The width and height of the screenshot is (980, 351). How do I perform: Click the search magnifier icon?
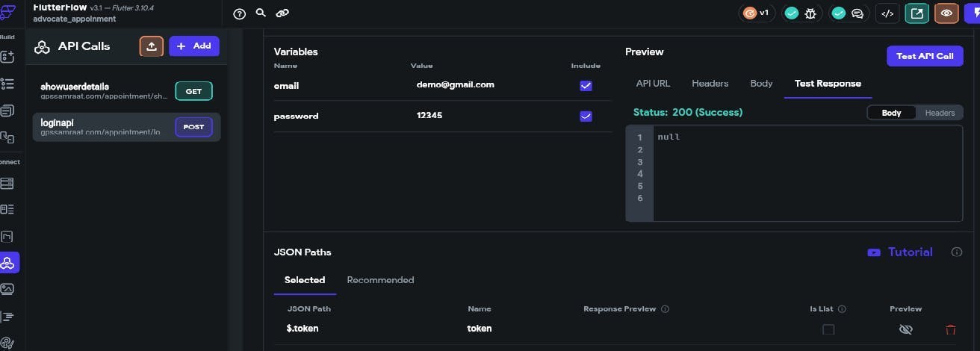(261, 13)
